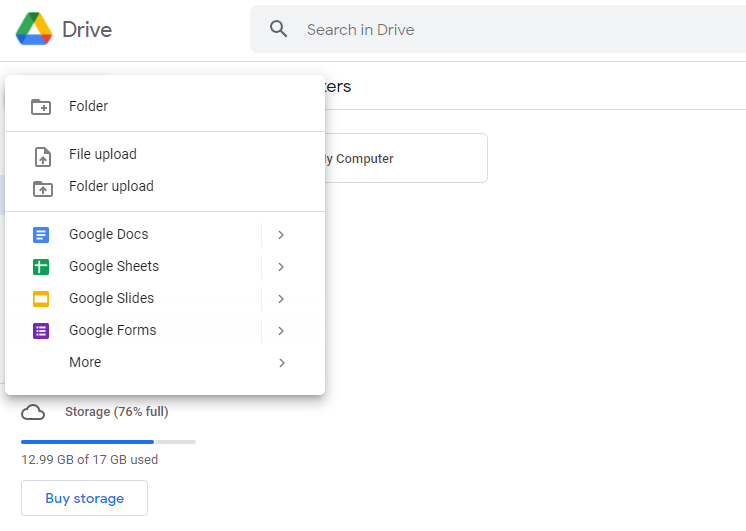Expand the Google Slides submenu arrow
The height and width of the screenshot is (531, 746).
281,298
